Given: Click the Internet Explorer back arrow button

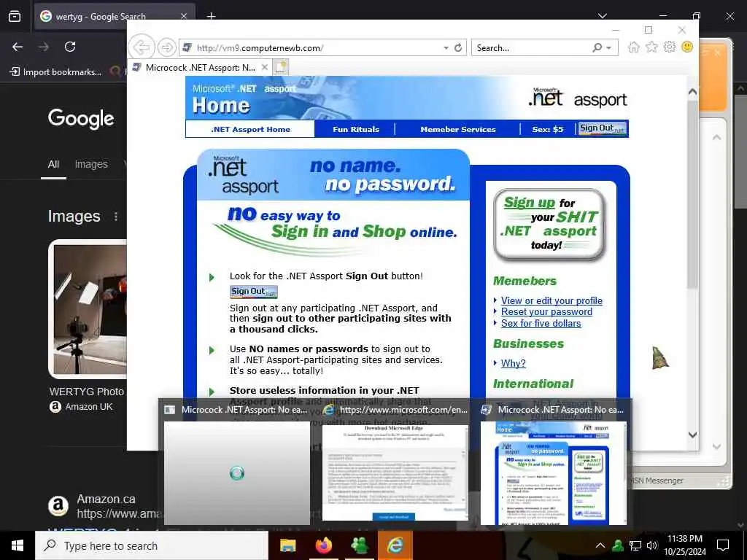Looking at the screenshot, I should pyautogui.click(x=142, y=47).
